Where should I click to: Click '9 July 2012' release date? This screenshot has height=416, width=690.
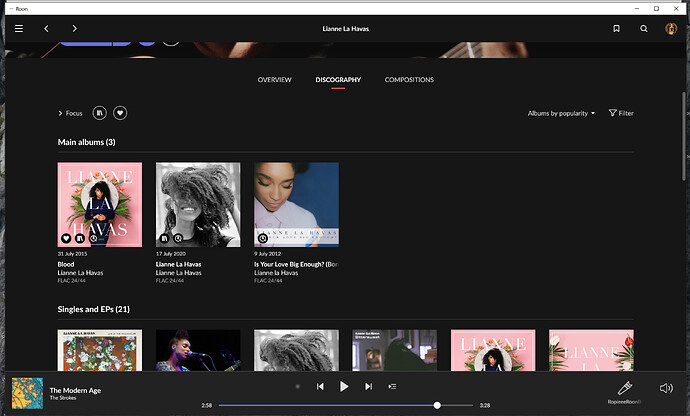[x=268, y=254]
